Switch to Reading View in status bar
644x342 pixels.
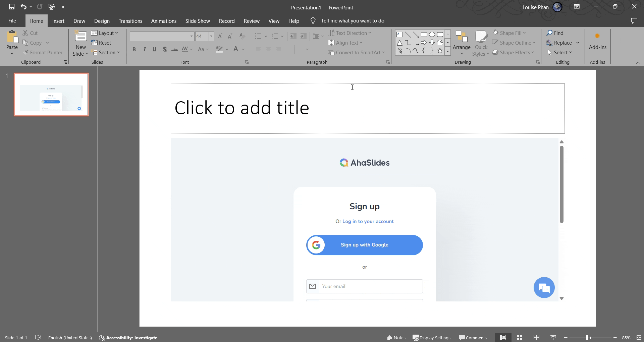[x=536, y=338]
